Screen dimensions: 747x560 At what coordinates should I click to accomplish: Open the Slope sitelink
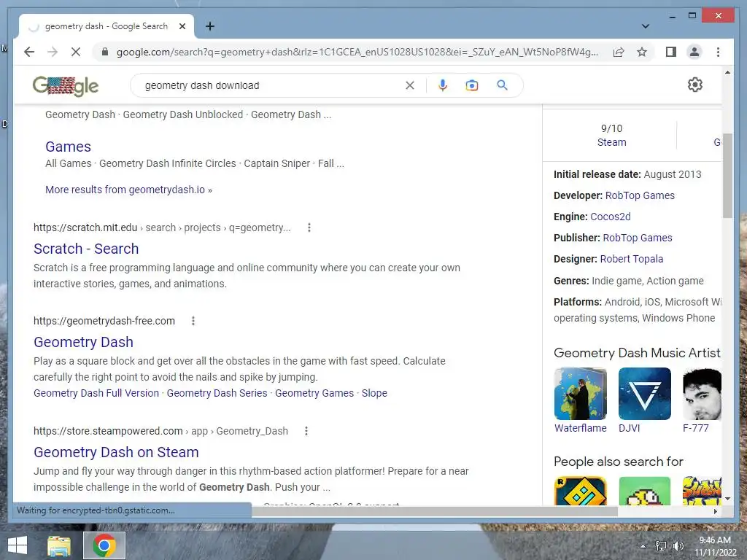[x=374, y=393]
